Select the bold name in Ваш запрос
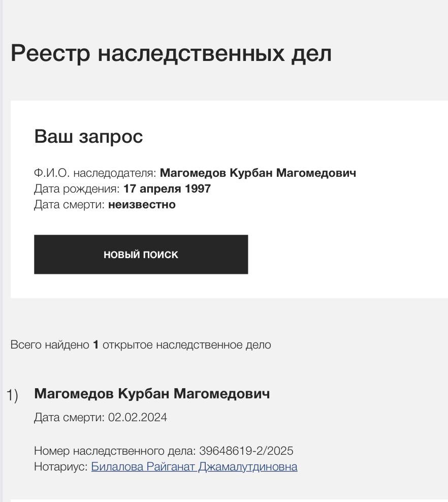Screen dimensions: 448x502 (x=258, y=173)
